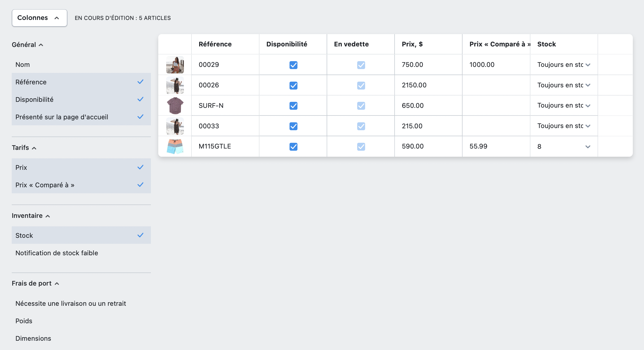This screenshot has height=350, width=644.
Task: Collapse the Général section
Action: pyautogui.click(x=27, y=45)
